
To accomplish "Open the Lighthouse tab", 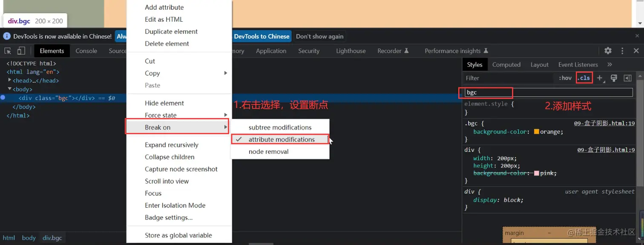I will click(351, 51).
